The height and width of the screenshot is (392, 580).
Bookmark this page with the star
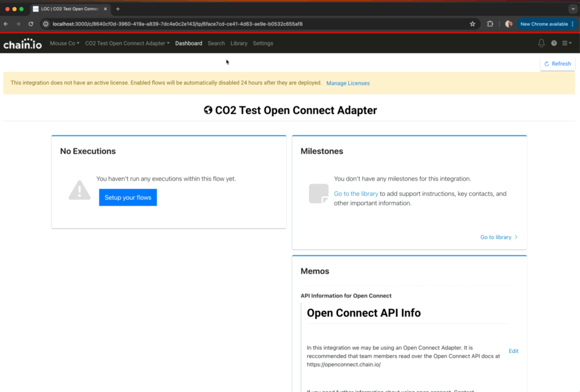472,24
